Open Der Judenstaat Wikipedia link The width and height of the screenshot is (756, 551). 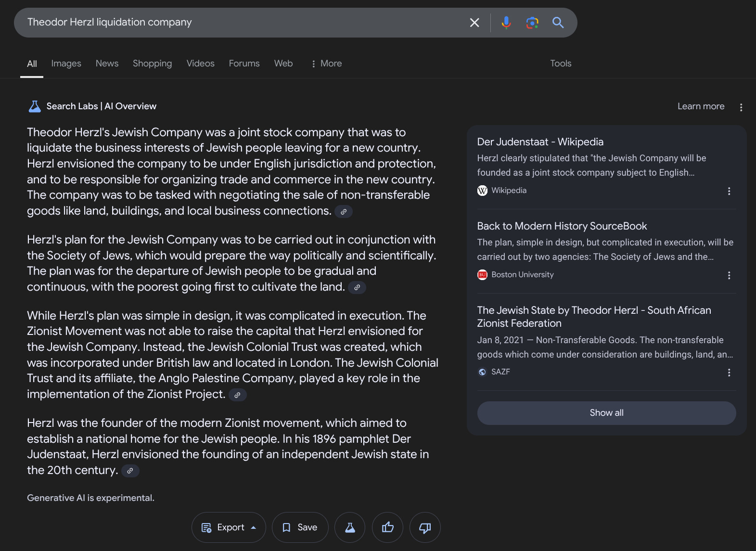coord(540,142)
